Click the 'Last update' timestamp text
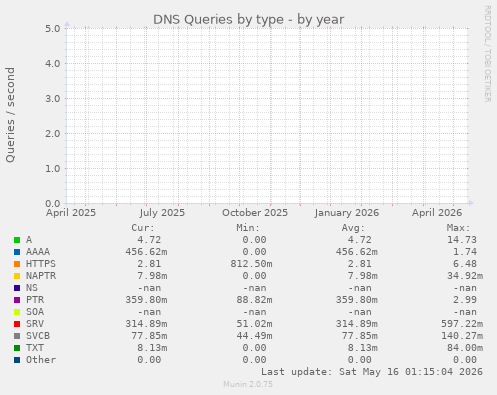 pos(372,372)
